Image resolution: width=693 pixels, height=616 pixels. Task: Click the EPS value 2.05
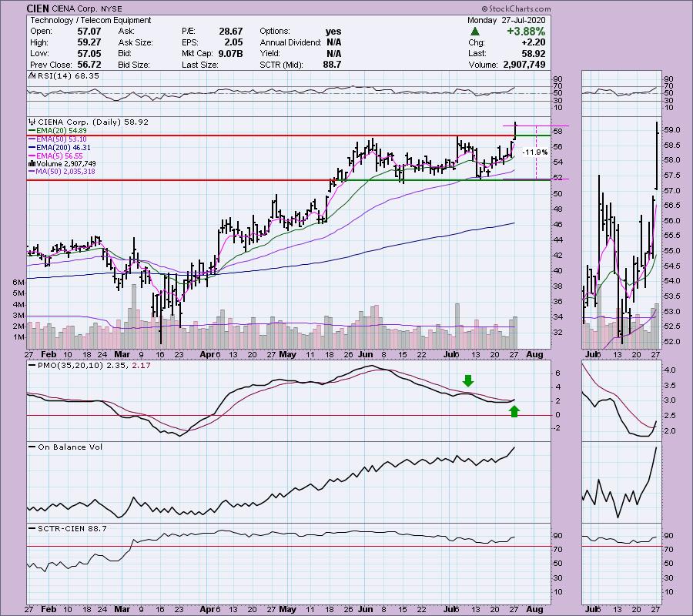(233, 42)
